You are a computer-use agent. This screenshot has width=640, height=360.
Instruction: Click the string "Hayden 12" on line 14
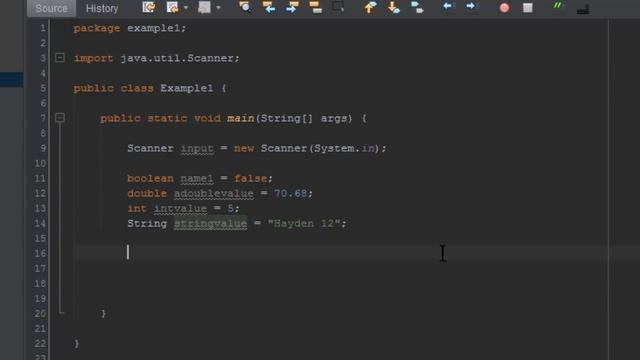click(x=304, y=223)
